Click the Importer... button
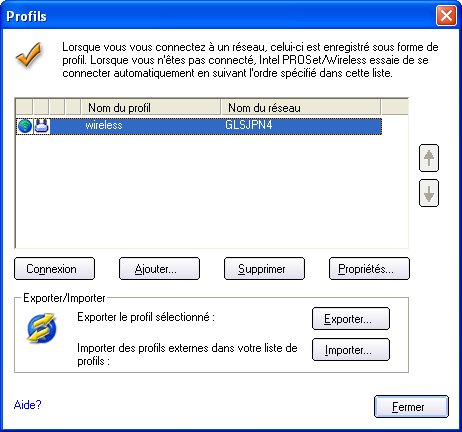 point(351,350)
